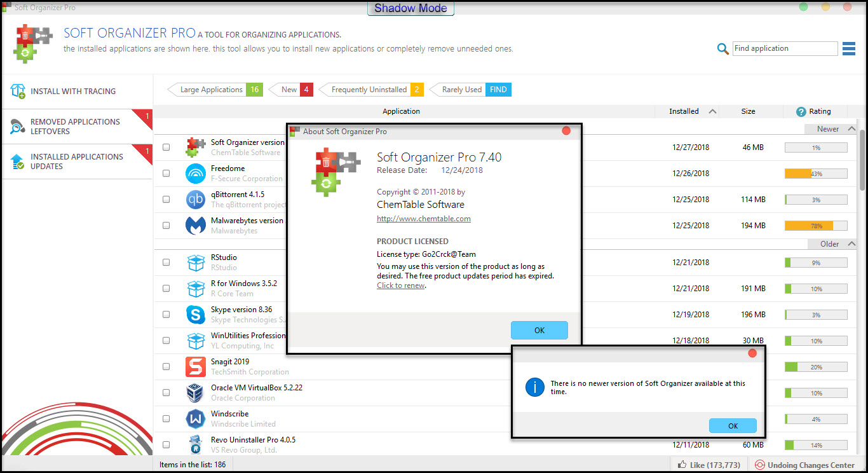This screenshot has width=868, height=473.
Task: Click Snagit 20% rating bar
Action: (816, 367)
